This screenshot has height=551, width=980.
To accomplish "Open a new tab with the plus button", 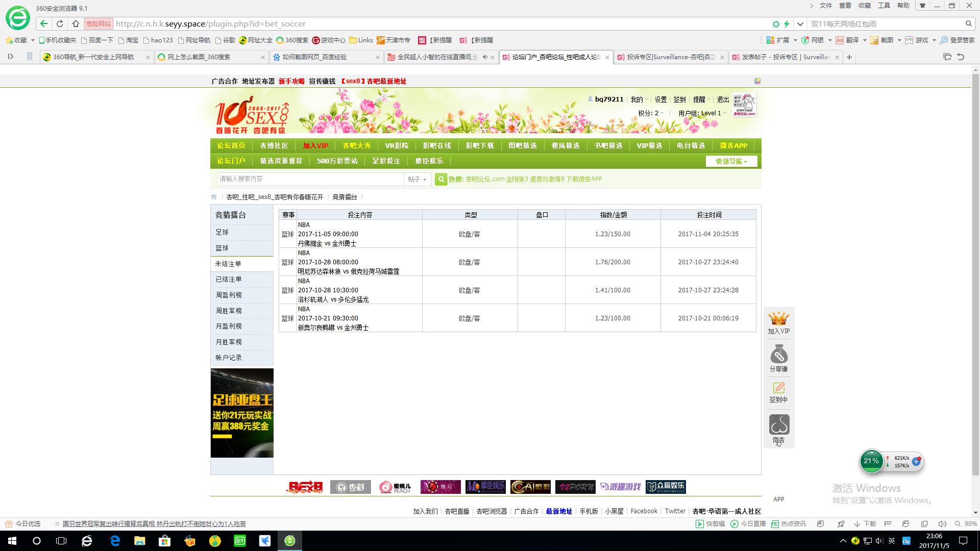I will tap(849, 57).
